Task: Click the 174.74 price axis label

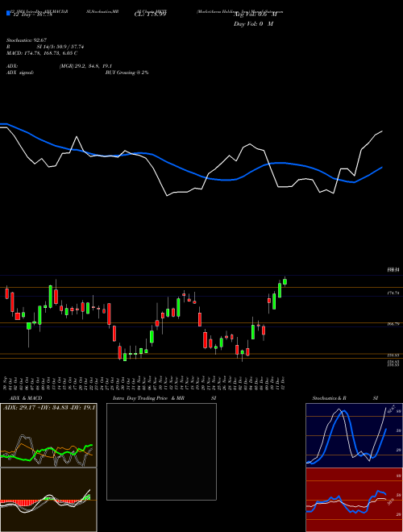Action: [x=393, y=293]
